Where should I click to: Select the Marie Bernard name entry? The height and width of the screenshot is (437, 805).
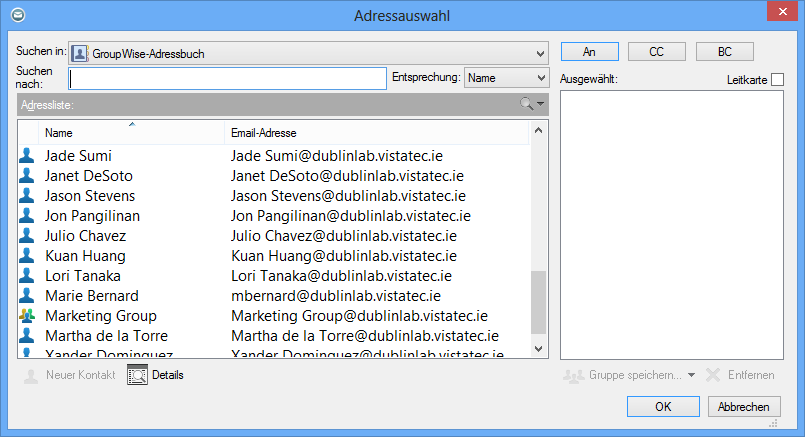(92, 296)
